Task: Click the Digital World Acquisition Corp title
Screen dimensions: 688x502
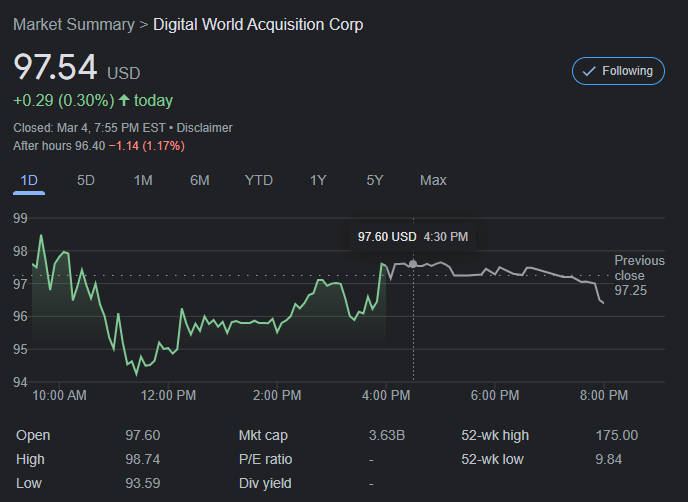Action: 258,24
